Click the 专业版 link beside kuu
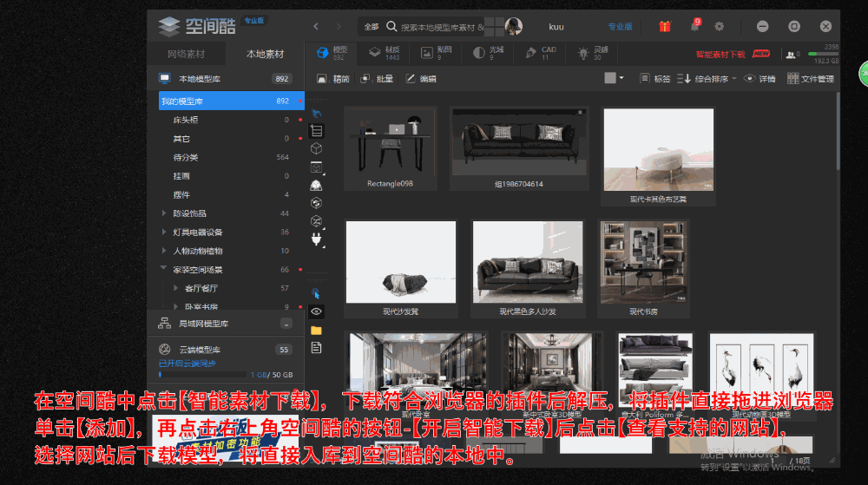The width and height of the screenshot is (868, 485). click(620, 27)
